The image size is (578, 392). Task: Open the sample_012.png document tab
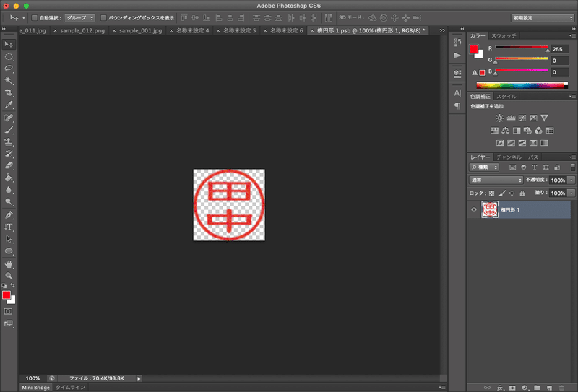click(82, 30)
